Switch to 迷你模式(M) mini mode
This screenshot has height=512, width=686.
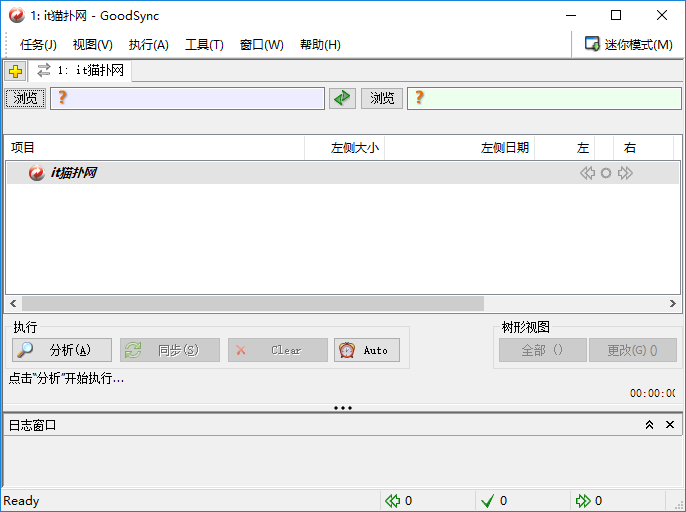click(x=629, y=44)
